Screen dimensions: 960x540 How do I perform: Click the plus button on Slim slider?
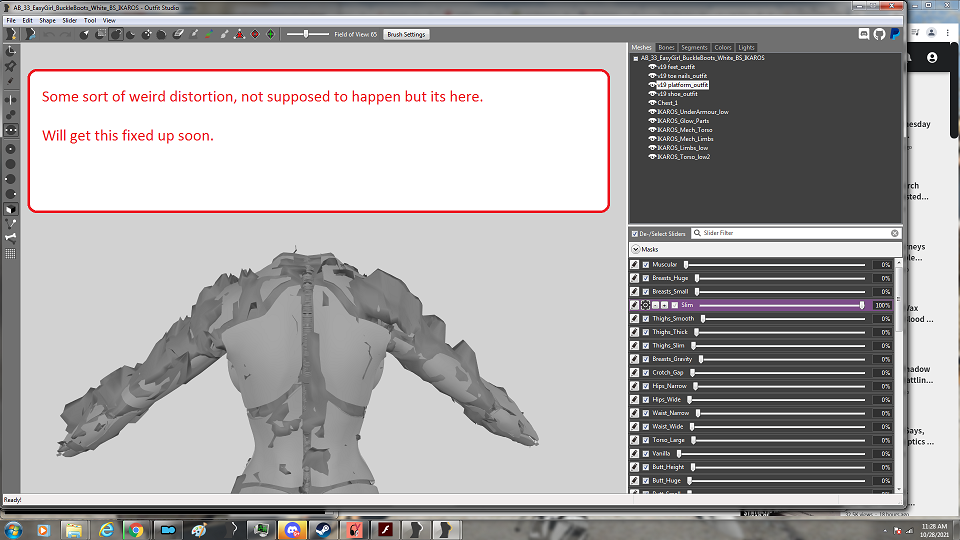point(664,305)
